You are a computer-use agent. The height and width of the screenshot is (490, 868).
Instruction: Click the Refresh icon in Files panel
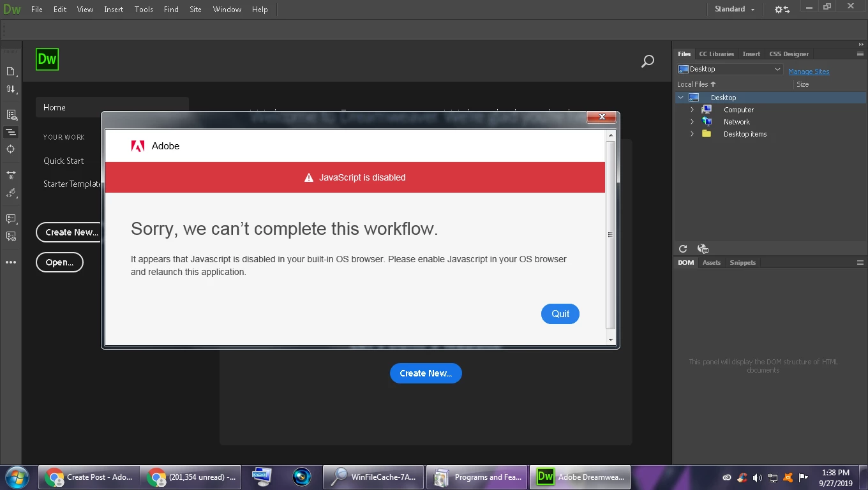pos(683,249)
